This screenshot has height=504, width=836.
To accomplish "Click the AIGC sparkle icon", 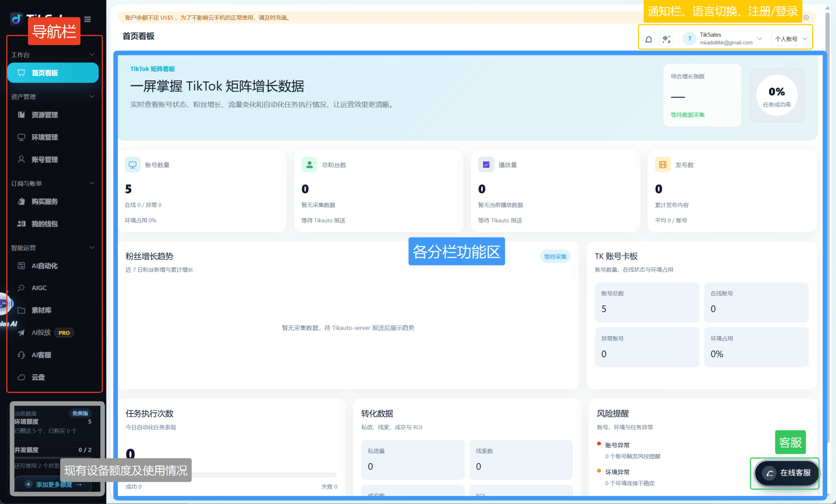I will click(x=21, y=288).
